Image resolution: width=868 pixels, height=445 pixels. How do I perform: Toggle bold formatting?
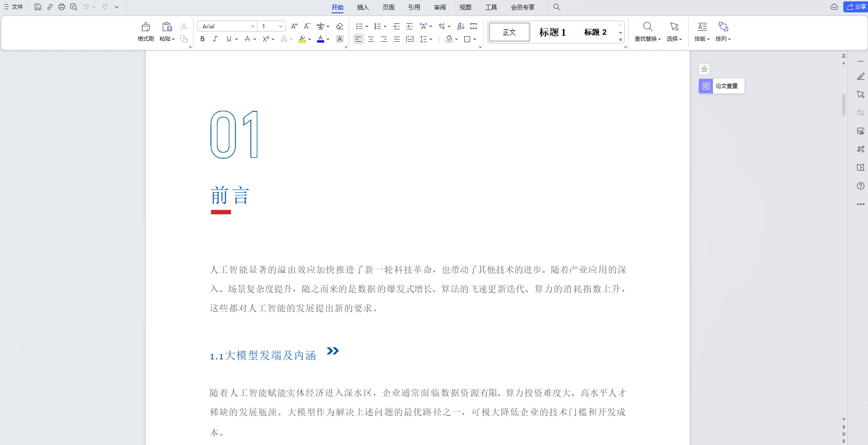[202, 39]
